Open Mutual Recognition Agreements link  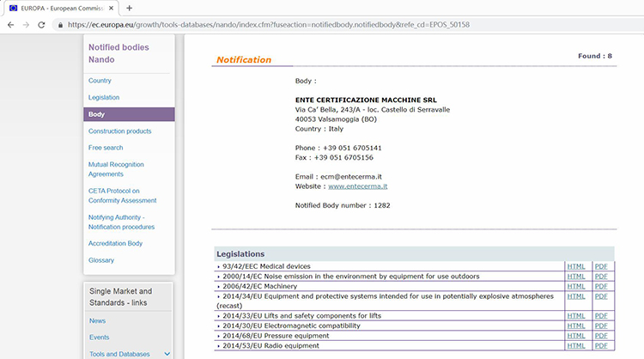[x=116, y=169]
